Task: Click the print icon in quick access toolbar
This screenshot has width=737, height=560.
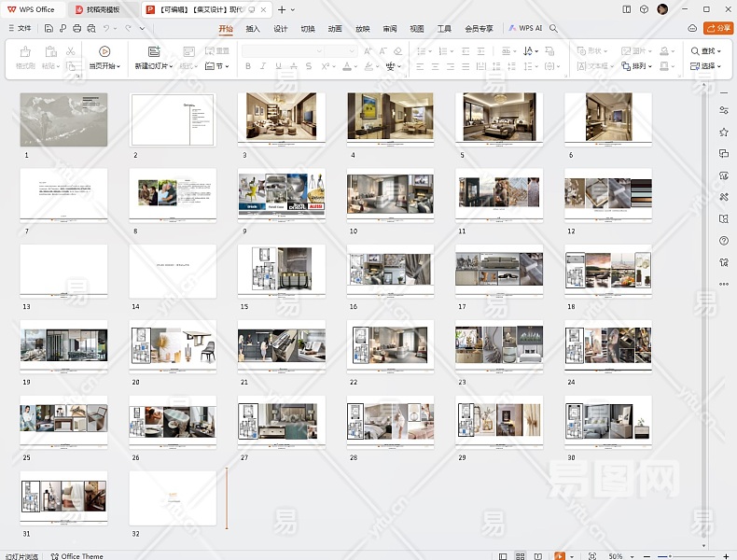Action: click(77, 29)
